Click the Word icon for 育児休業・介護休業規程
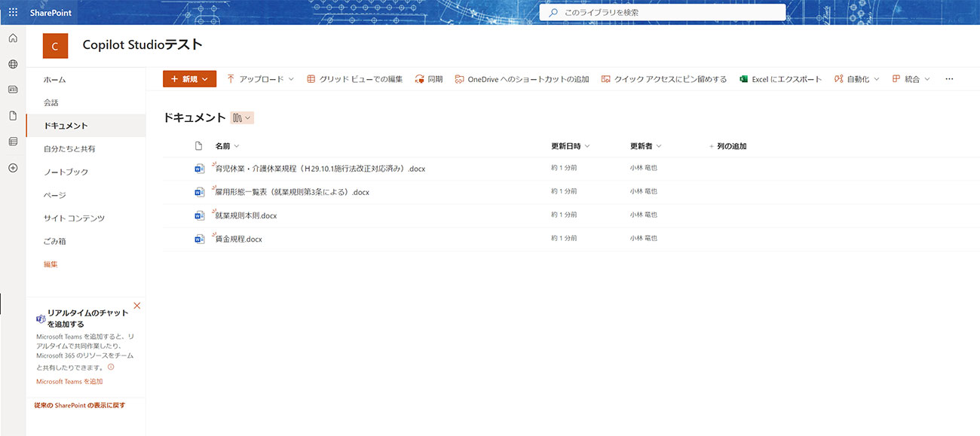 pyautogui.click(x=200, y=169)
